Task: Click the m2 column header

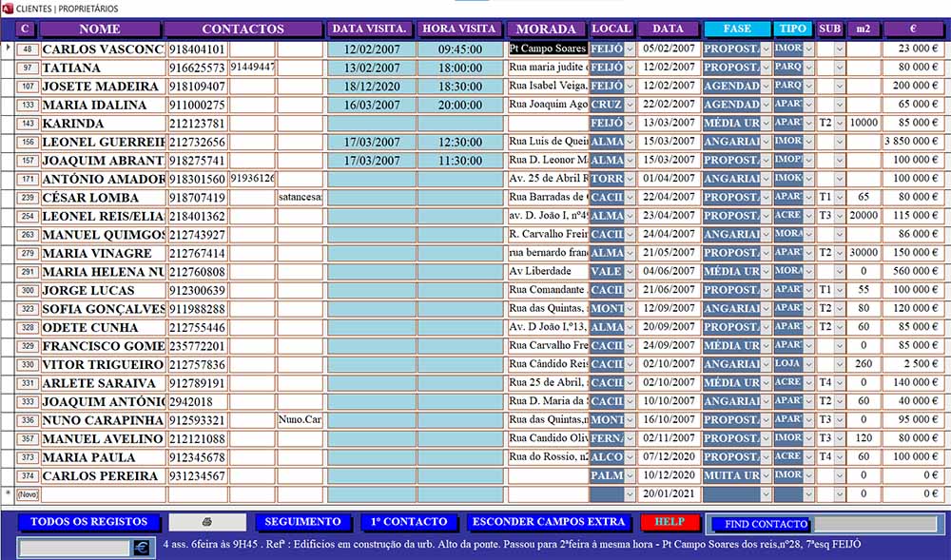Action: (x=864, y=29)
